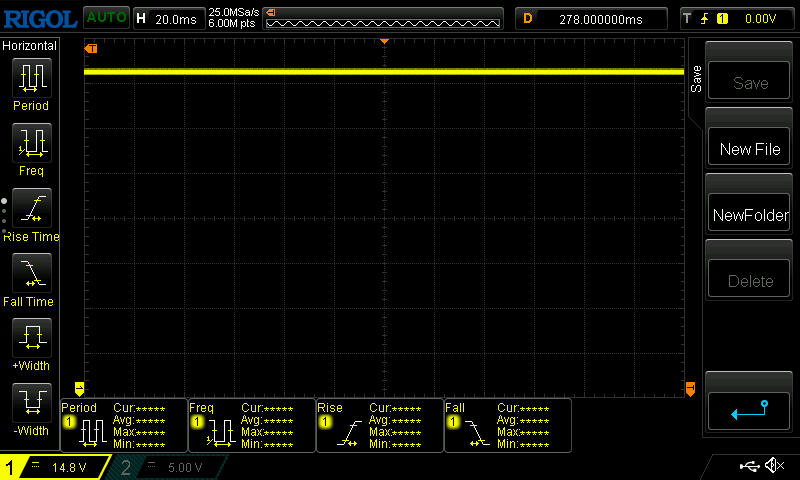
Task: Select the +Width measurement icon
Action: pyautogui.click(x=30, y=337)
